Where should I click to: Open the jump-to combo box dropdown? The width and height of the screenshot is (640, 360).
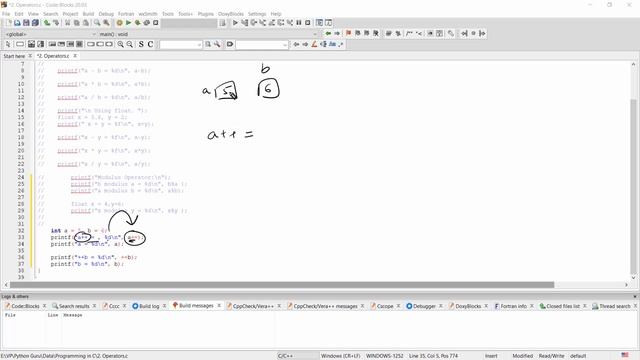point(285,44)
